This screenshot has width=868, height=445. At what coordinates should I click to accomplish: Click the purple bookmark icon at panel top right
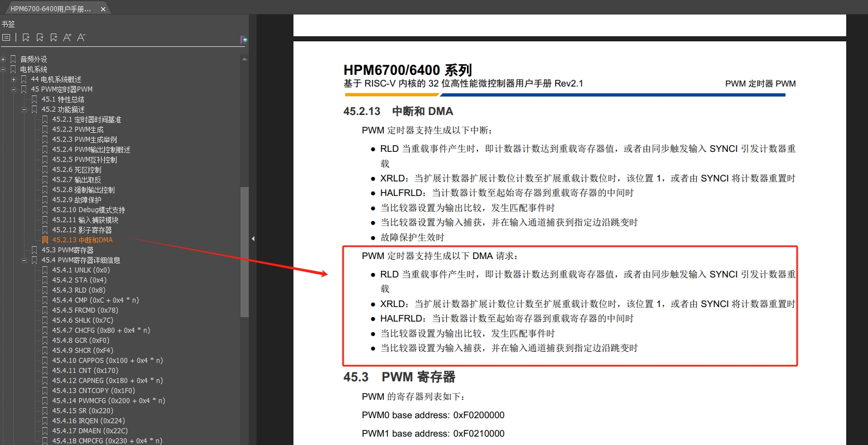click(x=243, y=39)
